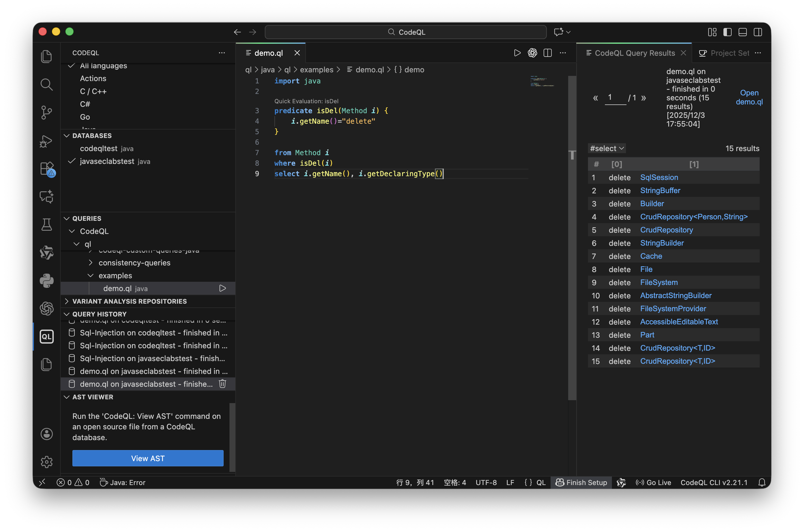
Task: Open the CodeQL view in activity bar
Action: coord(46,337)
